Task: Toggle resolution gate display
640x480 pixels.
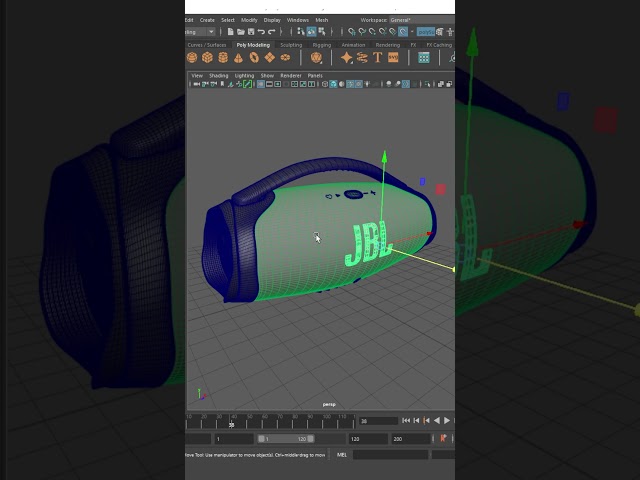Action: click(x=278, y=84)
